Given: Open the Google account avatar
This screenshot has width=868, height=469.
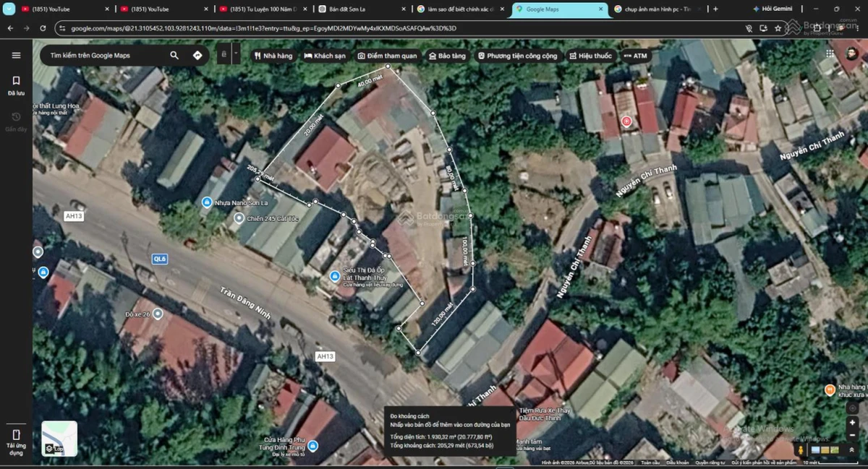Looking at the screenshot, I should coord(854,54).
